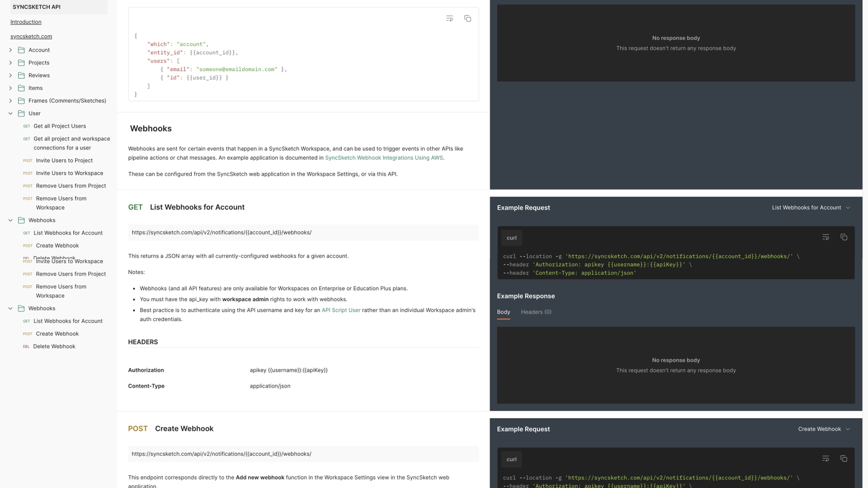Click the Reviews folder icon in sidebar

click(21, 75)
